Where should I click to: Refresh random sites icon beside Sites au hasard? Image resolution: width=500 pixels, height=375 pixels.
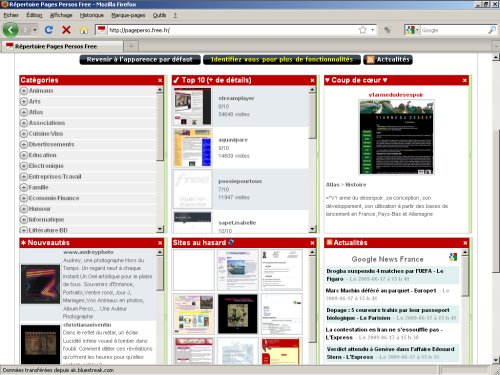pyautogui.click(x=231, y=242)
